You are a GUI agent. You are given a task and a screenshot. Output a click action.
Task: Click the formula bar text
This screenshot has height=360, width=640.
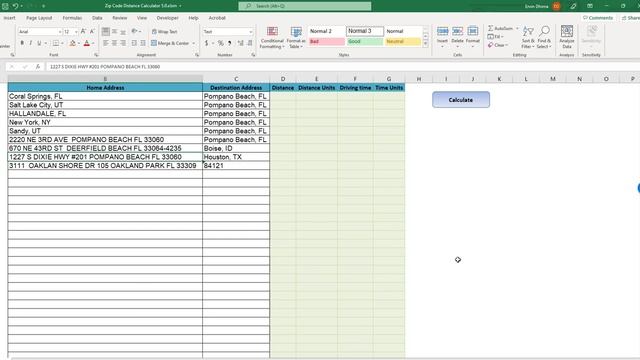tap(105, 67)
